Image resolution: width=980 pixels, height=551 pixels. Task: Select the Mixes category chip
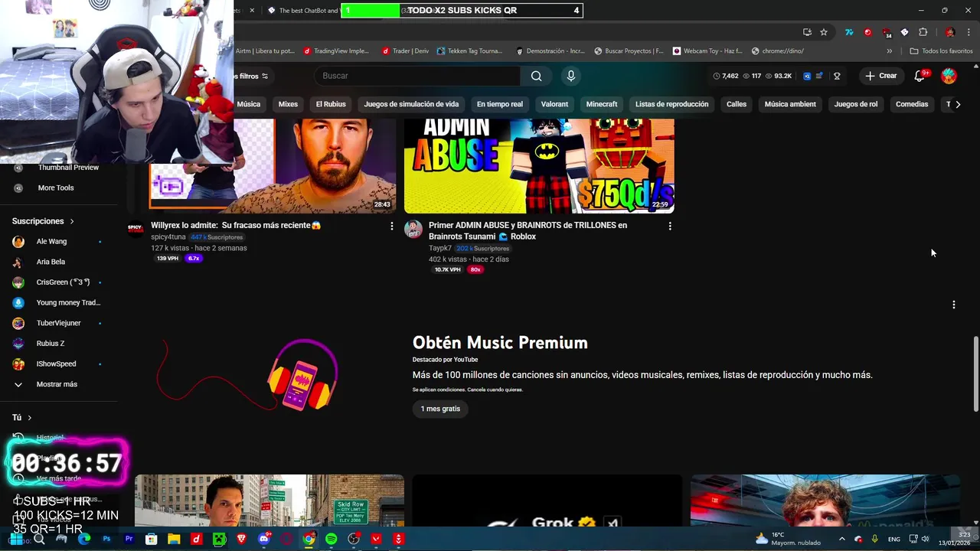point(288,104)
